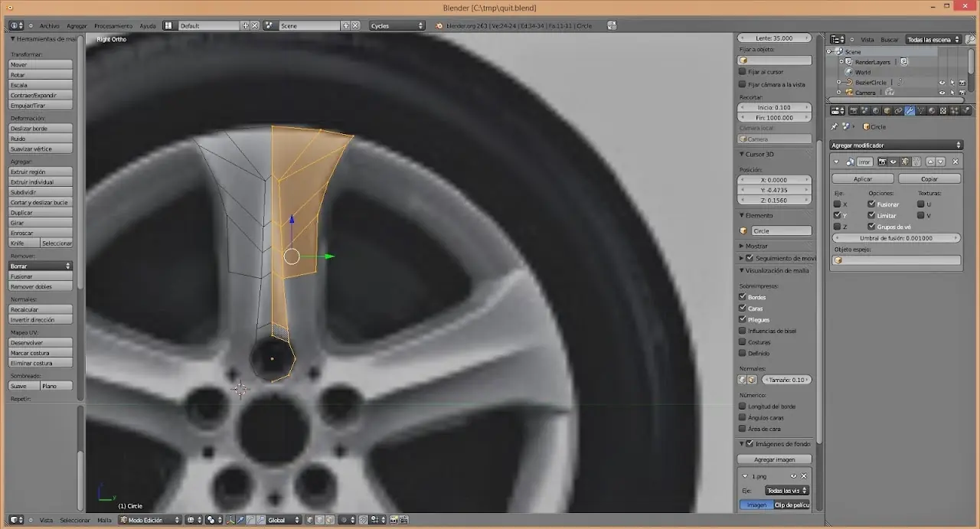The width and height of the screenshot is (980, 529).
Task: Click the scene browse icon
Action: [270, 25]
